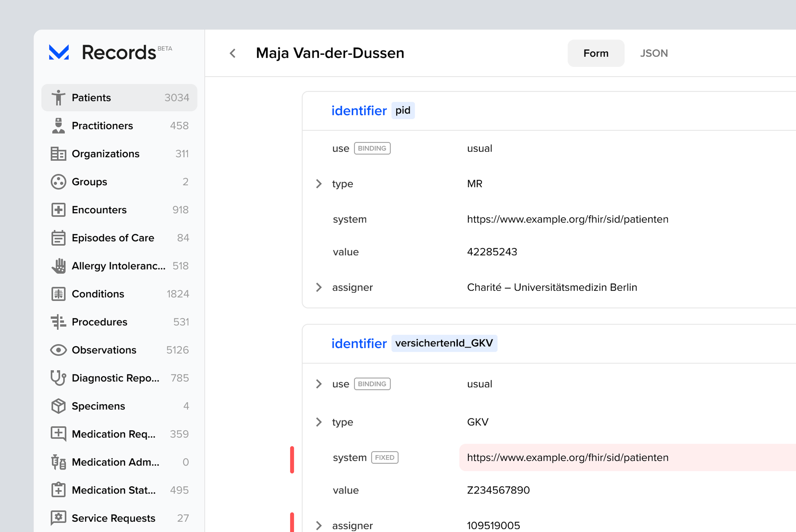Click the Groups circle icon
Image resolution: width=796 pixels, height=532 pixels.
58,182
